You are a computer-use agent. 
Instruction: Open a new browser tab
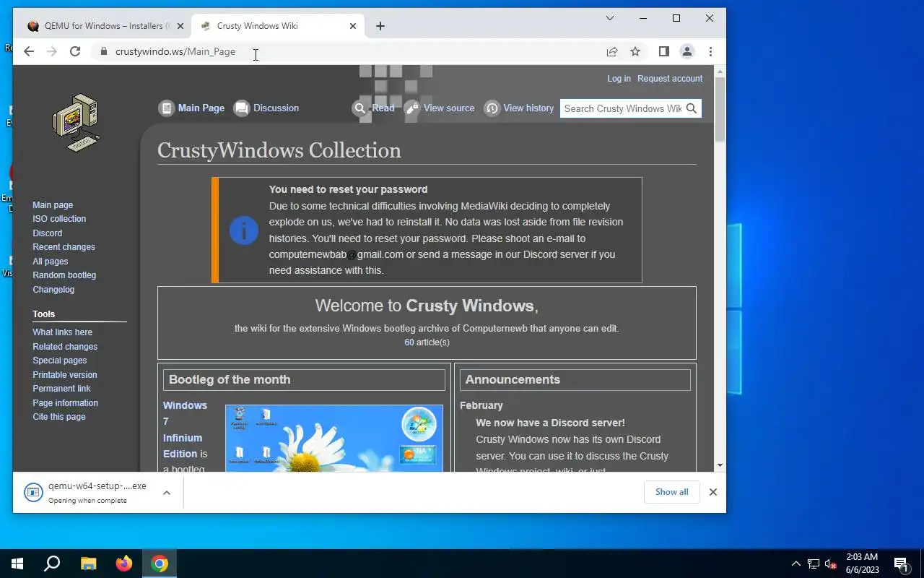pos(380,26)
